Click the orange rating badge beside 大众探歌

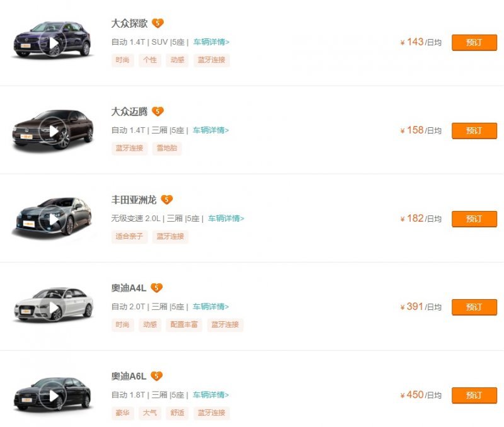(x=157, y=23)
